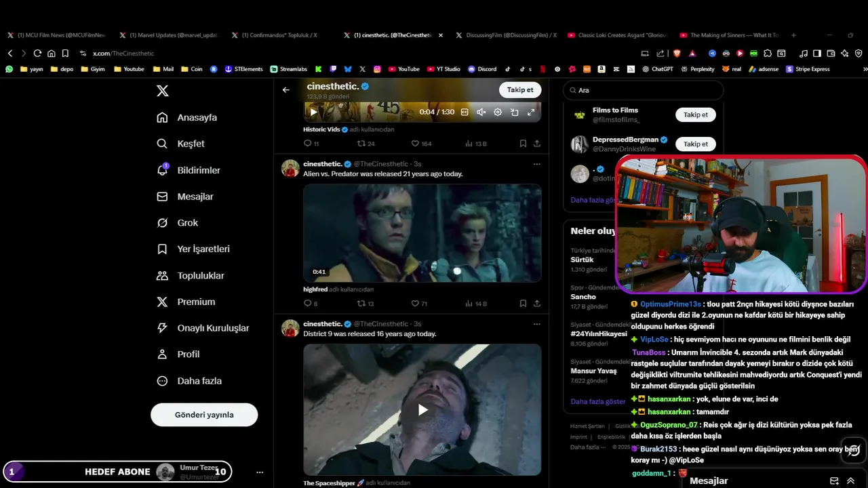Screen dimensions: 868x488
Task: Repost the Alien vs. Predator post
Action: tap(366, 304)
